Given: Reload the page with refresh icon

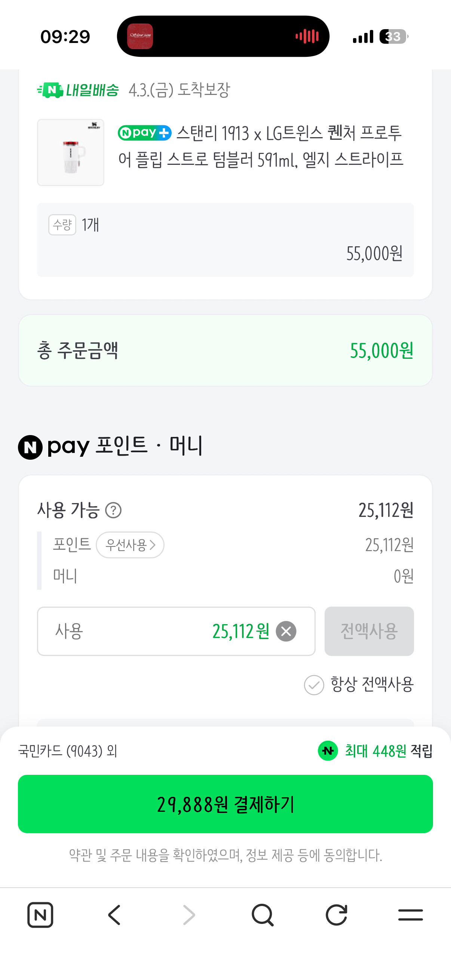Looking at the screenshot, I should [x=337, y=915].
